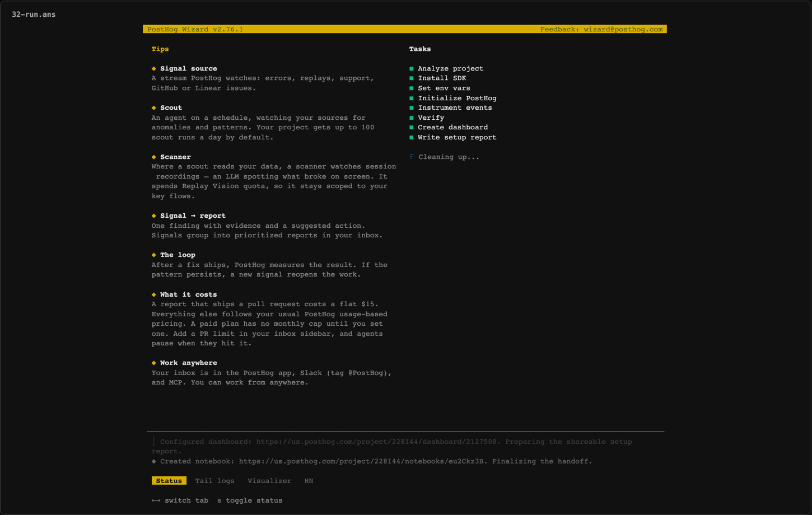
Task: Click the Write setup report task
Action: click(x=457, y=137)
